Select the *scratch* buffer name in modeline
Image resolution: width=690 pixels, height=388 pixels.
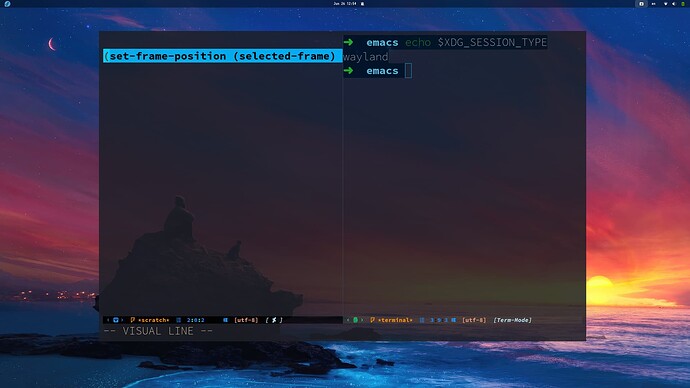[x=154, y=320]
